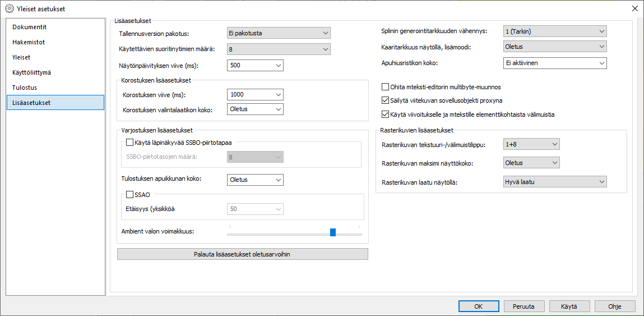Open Tallennusversion pakotus dropdown
Viewport: 644px width, 316px height.
click(x=278, y=33)
